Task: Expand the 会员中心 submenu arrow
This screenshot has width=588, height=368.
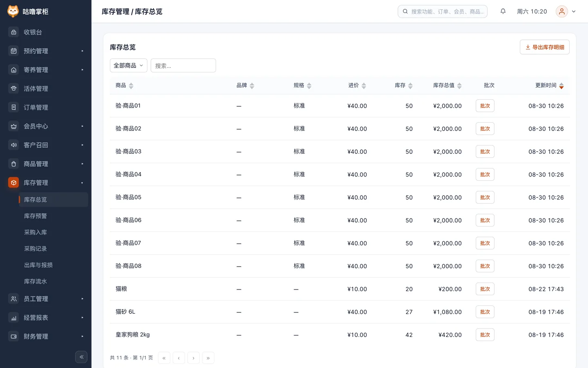Action: point(82,126)
